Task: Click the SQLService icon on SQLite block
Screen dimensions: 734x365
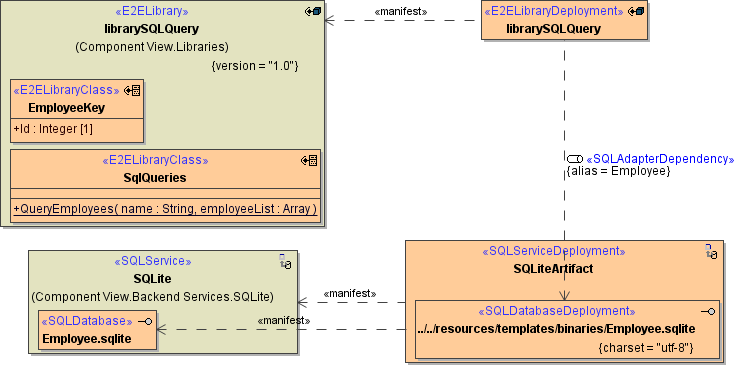Action: pos(286,262)
